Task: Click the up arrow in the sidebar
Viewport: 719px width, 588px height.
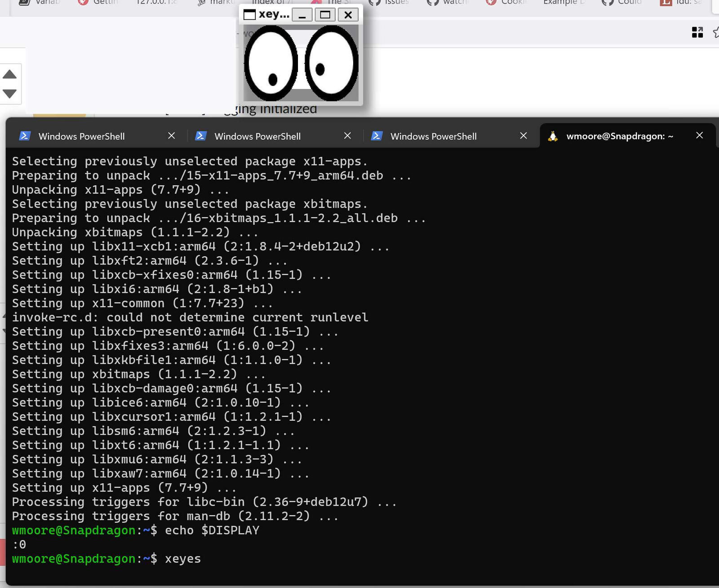Action: [9, 75]
